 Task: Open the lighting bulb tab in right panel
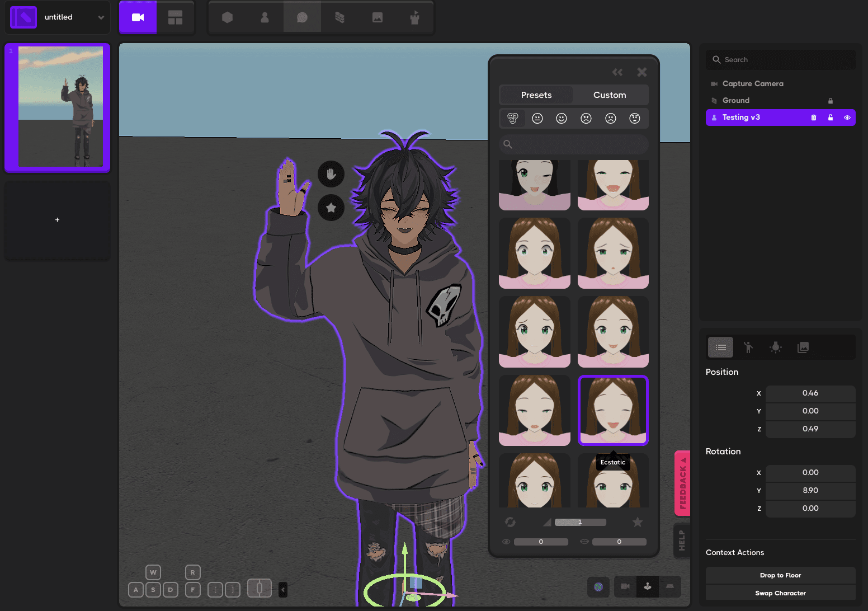click(x=776, y=347)
